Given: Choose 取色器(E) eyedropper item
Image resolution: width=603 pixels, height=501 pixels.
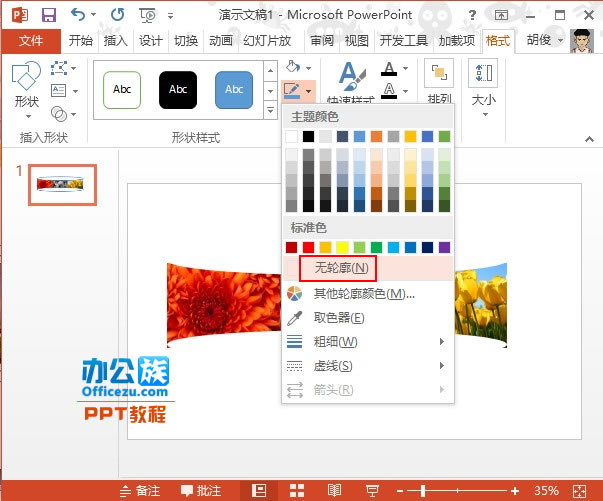Looking at the screenshot, I should tap(368, 318).
